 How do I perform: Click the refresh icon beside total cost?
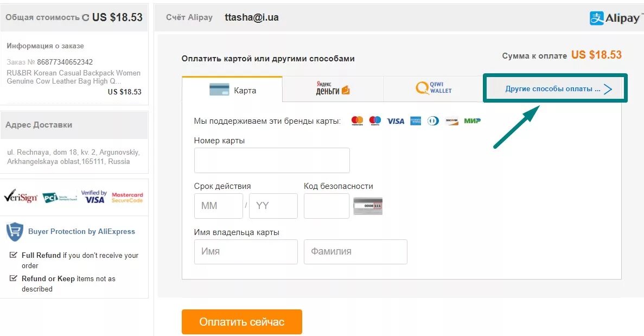[x=85, y=18]
